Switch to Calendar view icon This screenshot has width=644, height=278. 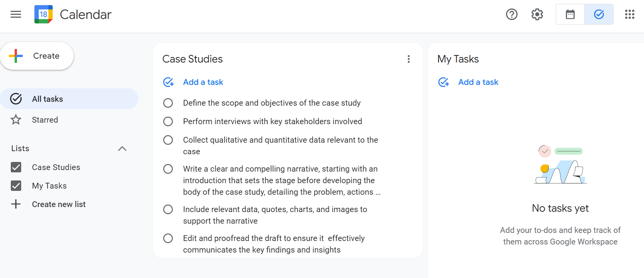[x=570, y=15]
